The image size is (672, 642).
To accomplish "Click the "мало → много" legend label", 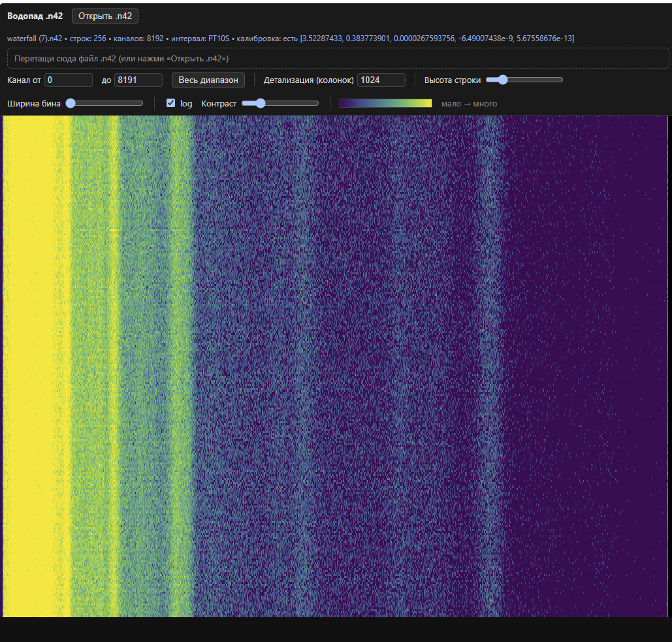I will (x=470, y=104).
